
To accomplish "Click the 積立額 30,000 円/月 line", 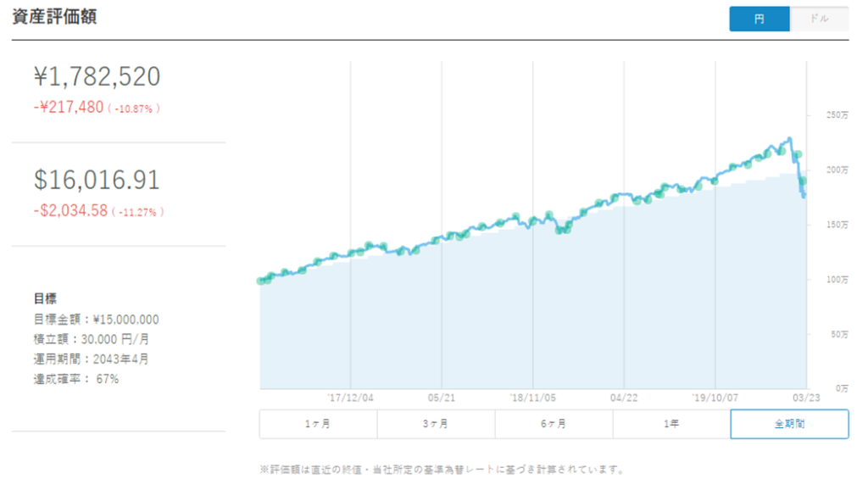I will [90, 339].
